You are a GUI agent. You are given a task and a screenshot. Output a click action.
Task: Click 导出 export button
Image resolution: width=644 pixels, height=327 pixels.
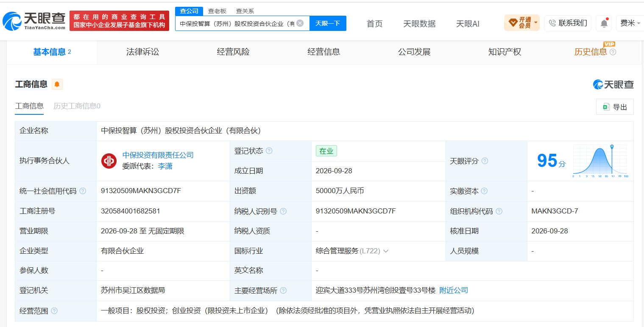(615, 107)
